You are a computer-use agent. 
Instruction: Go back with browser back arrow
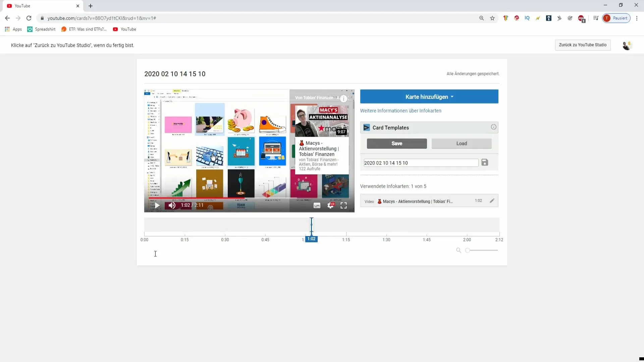coord(7,18)
